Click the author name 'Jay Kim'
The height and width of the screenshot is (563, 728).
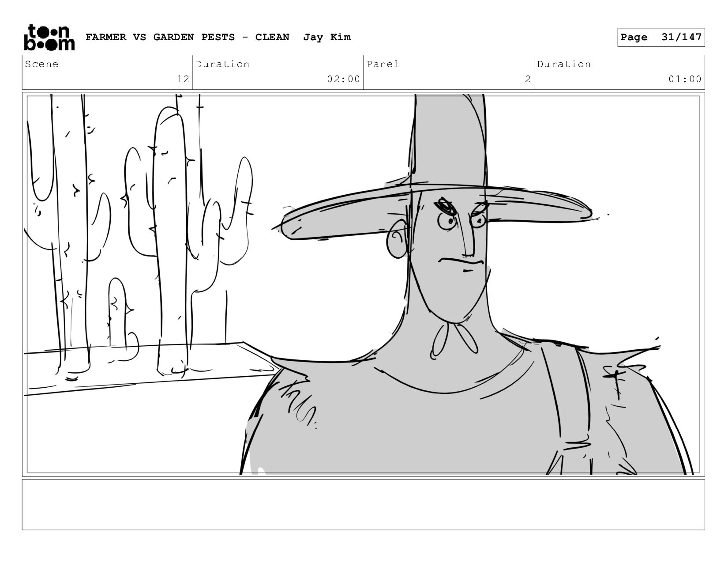[x=327, y=37]
